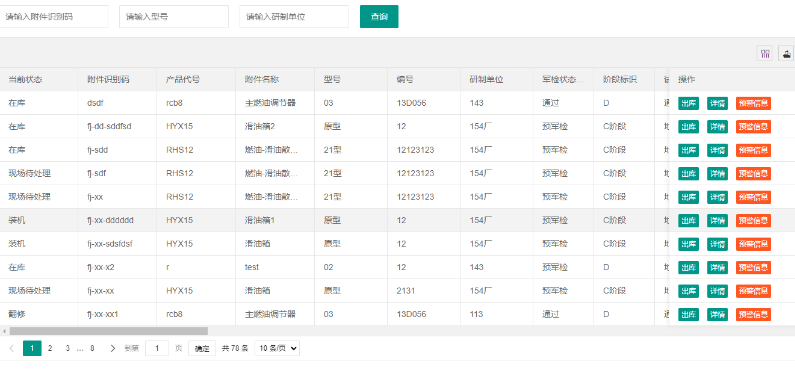Open 详情 for row fj-xx
The image size is (795, 369).
coord(717,197)
